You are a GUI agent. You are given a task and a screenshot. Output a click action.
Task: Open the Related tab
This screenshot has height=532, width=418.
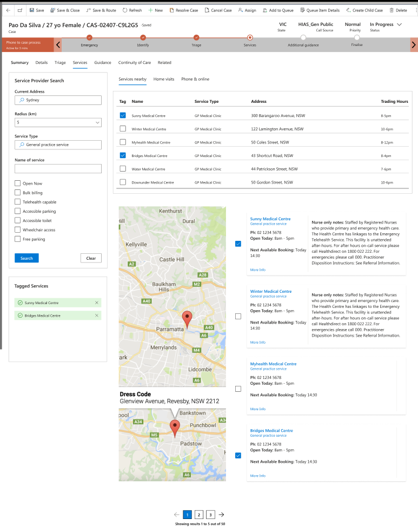pyautogui.click(x=164, y=62)
